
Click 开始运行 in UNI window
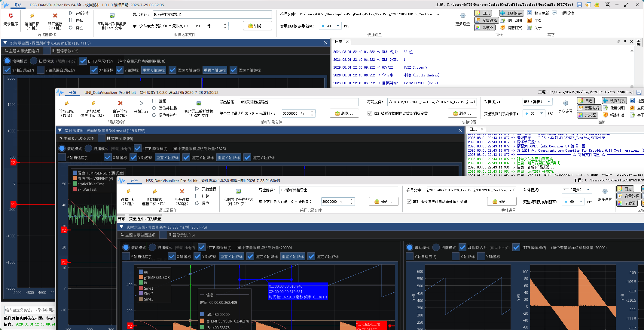click(141, 108)
